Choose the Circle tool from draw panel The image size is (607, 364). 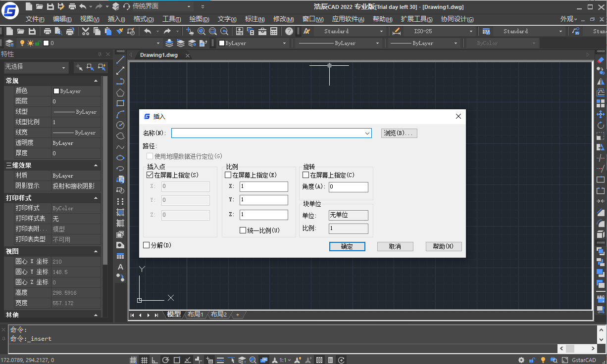click(x=120, y=125)
